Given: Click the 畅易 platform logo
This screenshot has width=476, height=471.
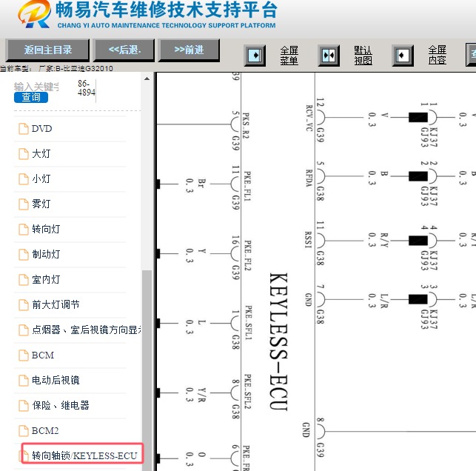Looking at the screenshot, I should pyautogui.click(x=34, y=14).
